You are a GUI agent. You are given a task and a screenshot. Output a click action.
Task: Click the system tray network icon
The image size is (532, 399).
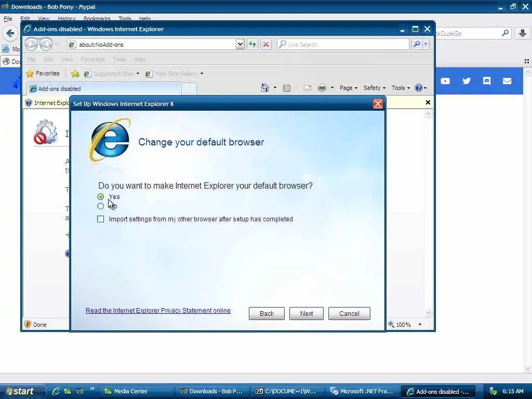tap(493, 392)
